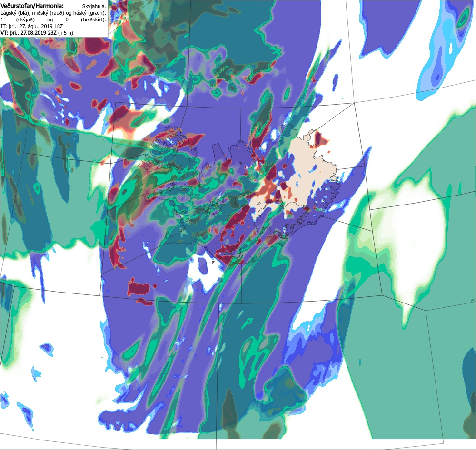Click the VT: þri.. 27.08.2019 23Z line

click(x=37, y=33)
